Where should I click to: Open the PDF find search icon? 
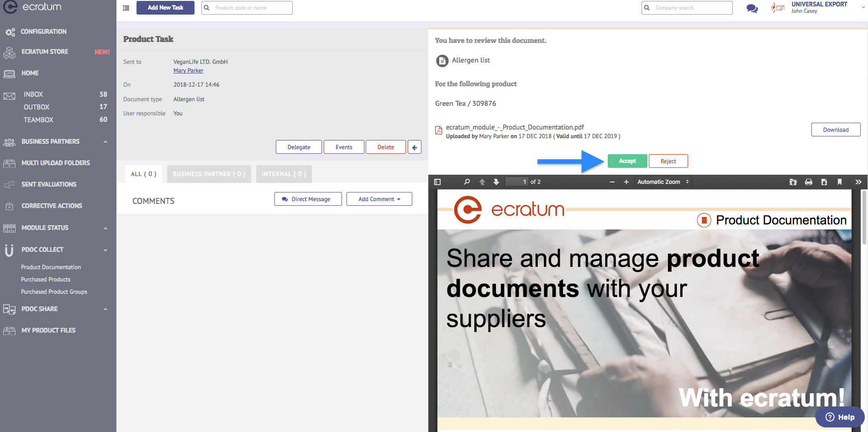[467, 182]
